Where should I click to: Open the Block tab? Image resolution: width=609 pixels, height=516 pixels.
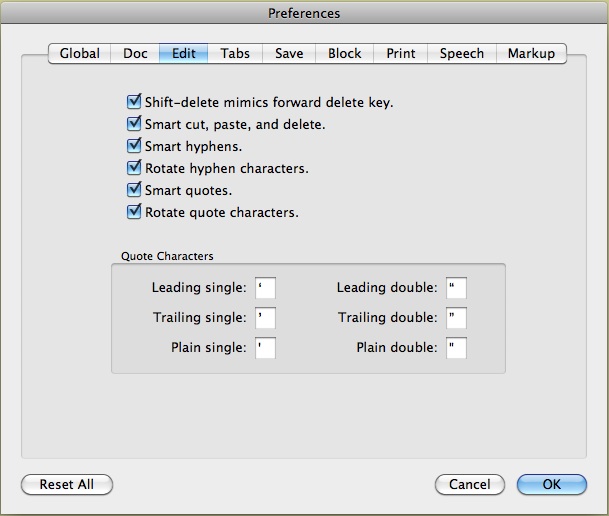click(345, 54)
